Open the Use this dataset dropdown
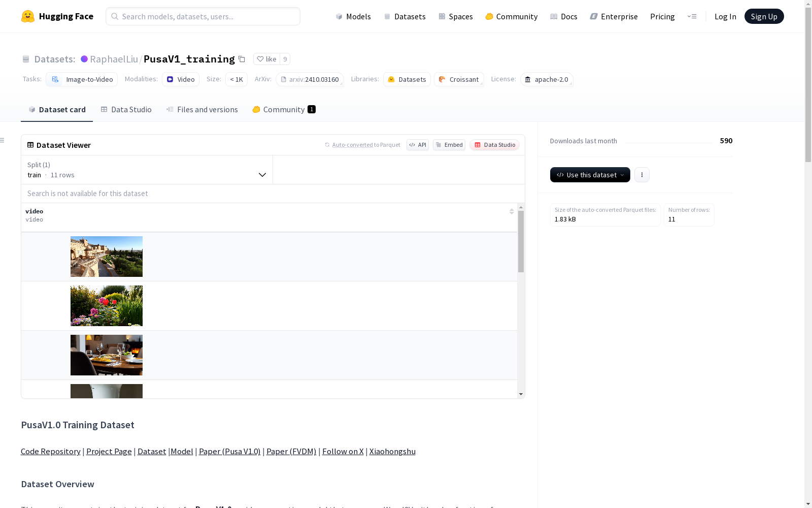 590,175
